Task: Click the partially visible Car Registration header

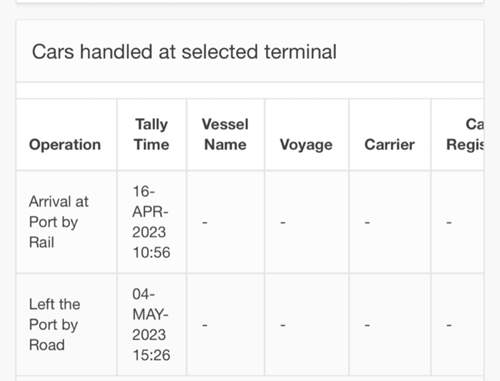Action: pyautogui.click(x=465, y=134)
